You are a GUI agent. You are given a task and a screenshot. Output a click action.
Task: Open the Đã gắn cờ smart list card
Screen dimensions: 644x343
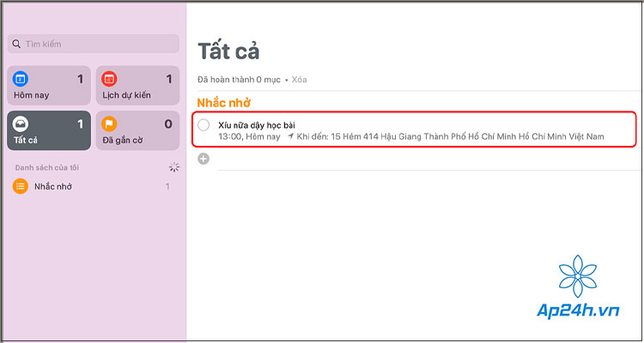pyautogui.click(x=137, y=130)
